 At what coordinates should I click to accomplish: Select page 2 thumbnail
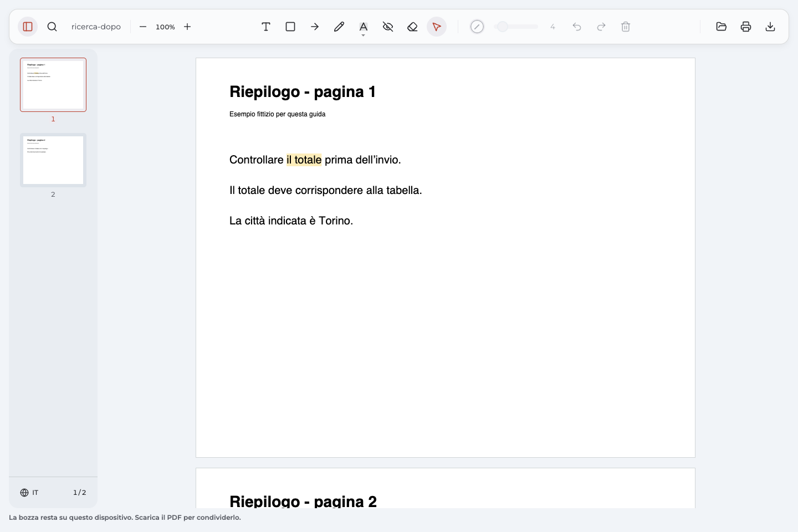point(53,160)
